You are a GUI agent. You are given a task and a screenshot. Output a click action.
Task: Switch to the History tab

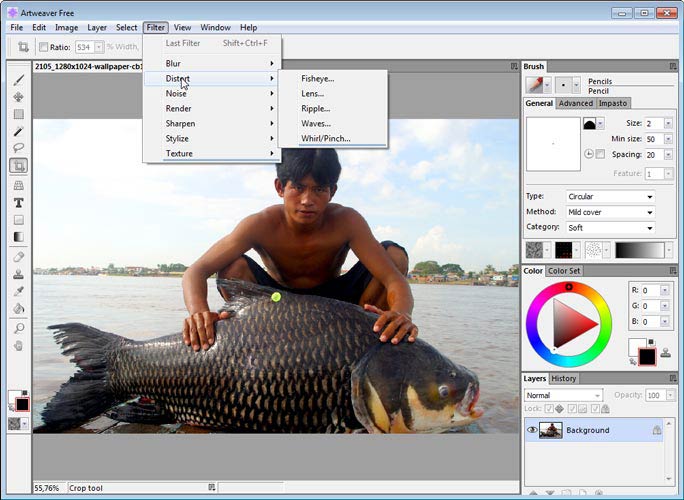[x=564, y=379]
